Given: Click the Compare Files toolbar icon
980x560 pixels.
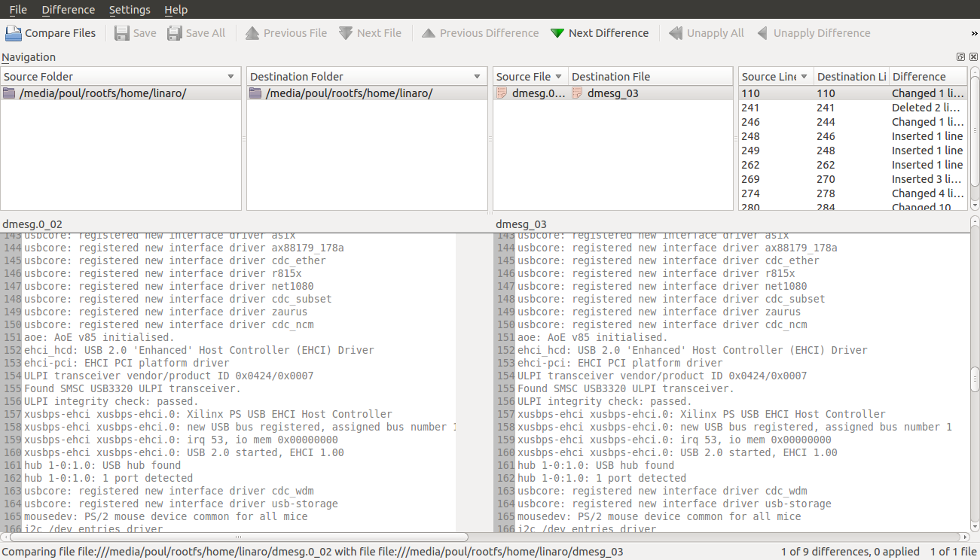Looking at the screenshot, I should click(14, 33).
